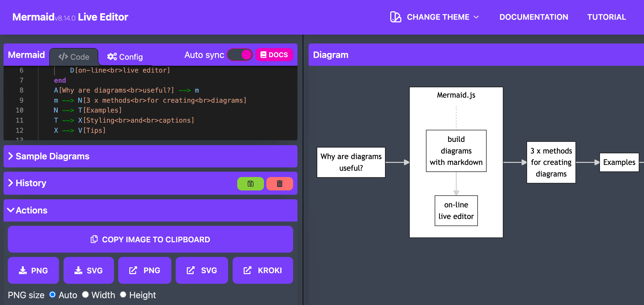644x305 pixels.
Task: Click the gears icon on Config tab
Action: (x=112, y=57)
